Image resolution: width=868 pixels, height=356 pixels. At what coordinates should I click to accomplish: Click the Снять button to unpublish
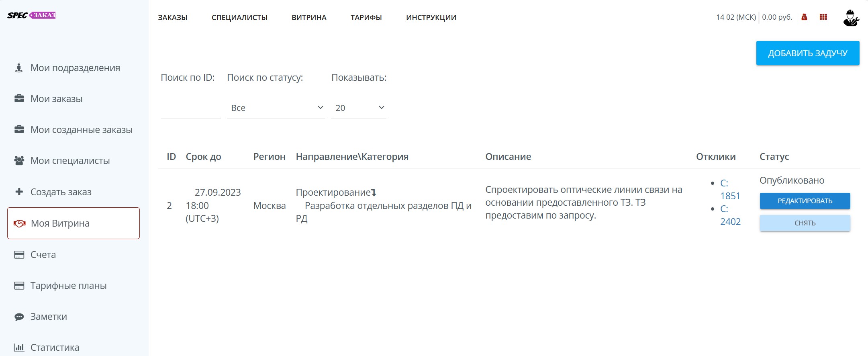[805, 223]
